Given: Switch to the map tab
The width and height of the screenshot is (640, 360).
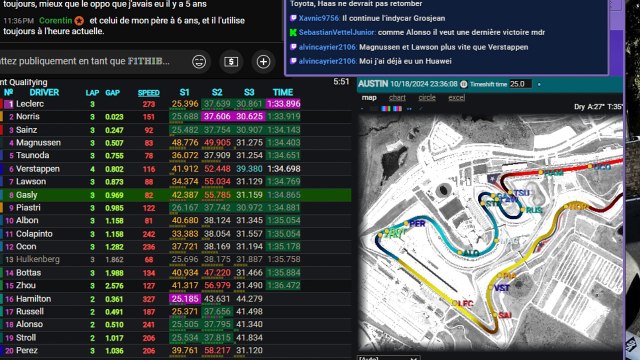Looking at the screenshot, I should [x=369, y=98].
